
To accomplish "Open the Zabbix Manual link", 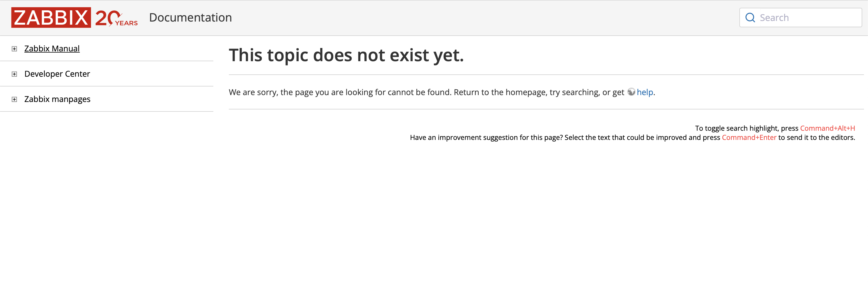I will pyautogui.click(x=52, y=49).
